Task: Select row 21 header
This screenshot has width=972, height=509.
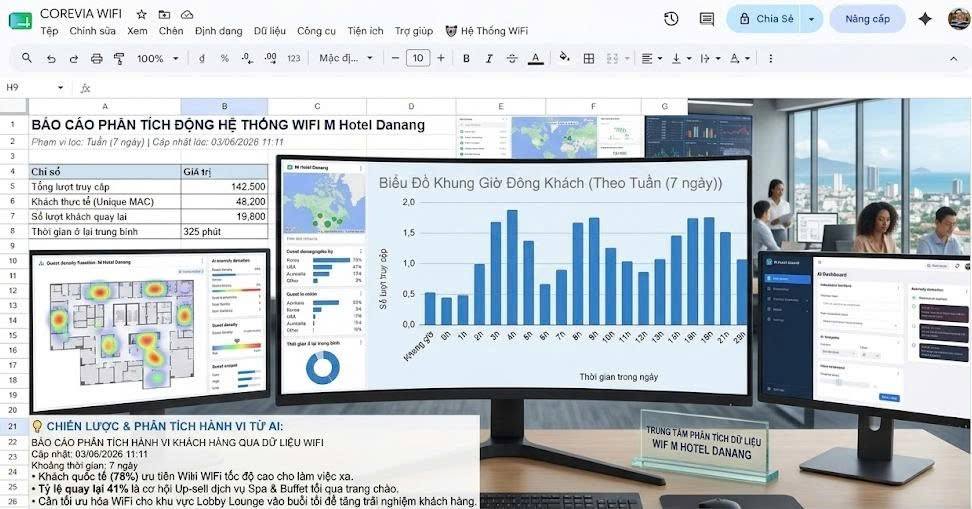Action: click(13, 427)
